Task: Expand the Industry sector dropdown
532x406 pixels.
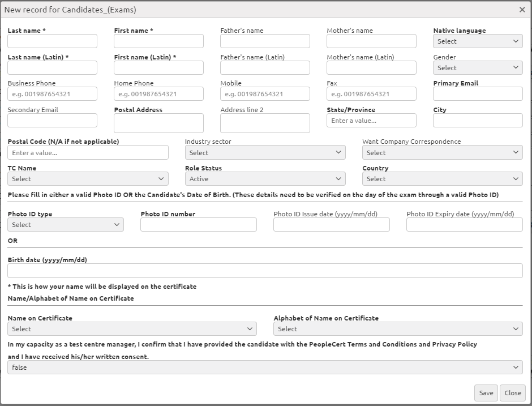Action: tap(265, 152)
